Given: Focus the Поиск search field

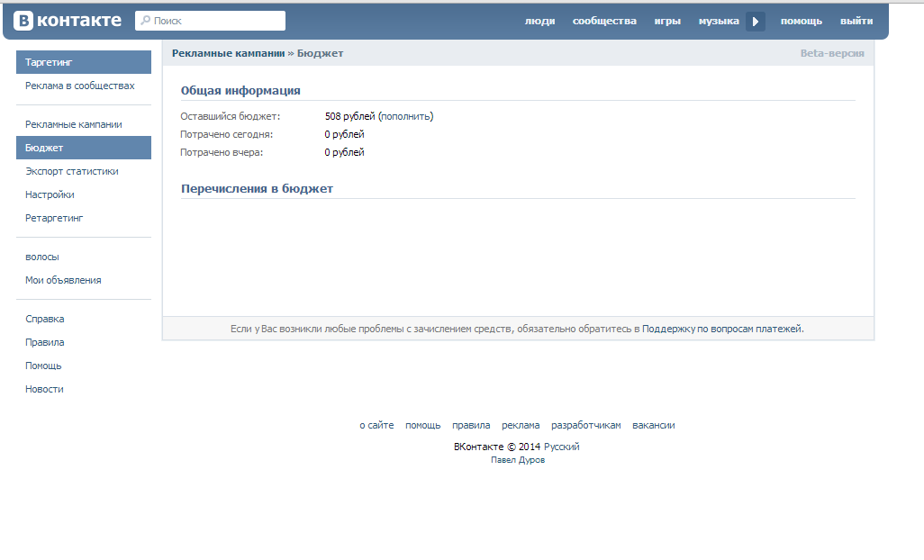Looking at the screenshot, I should [211, 21].
